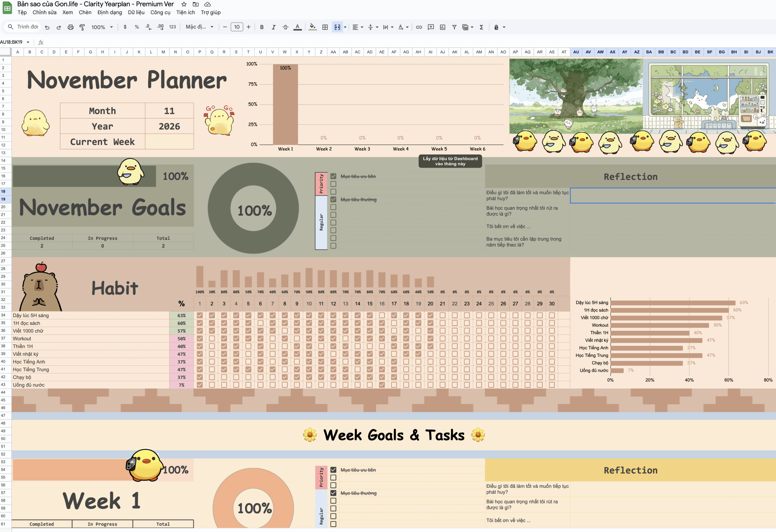Click the undo arrow icon
The height and width of the screenshot is (532, 776).
click(47, 27)
